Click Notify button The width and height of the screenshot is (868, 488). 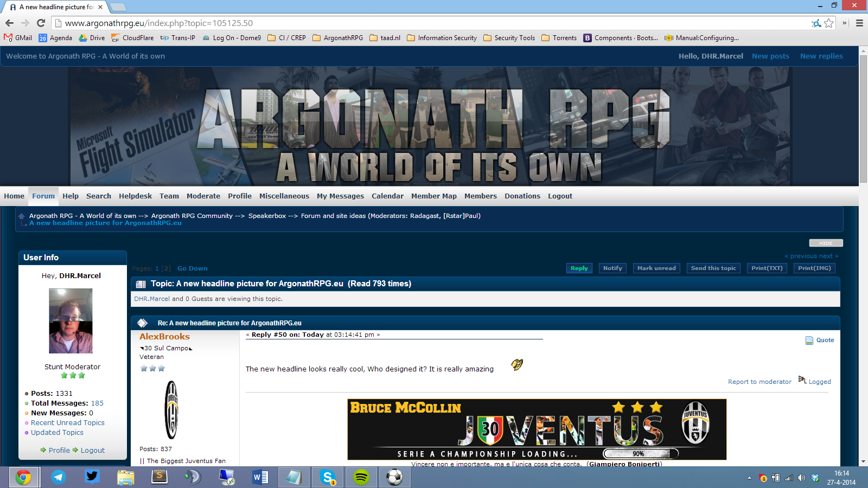[612, 268]
